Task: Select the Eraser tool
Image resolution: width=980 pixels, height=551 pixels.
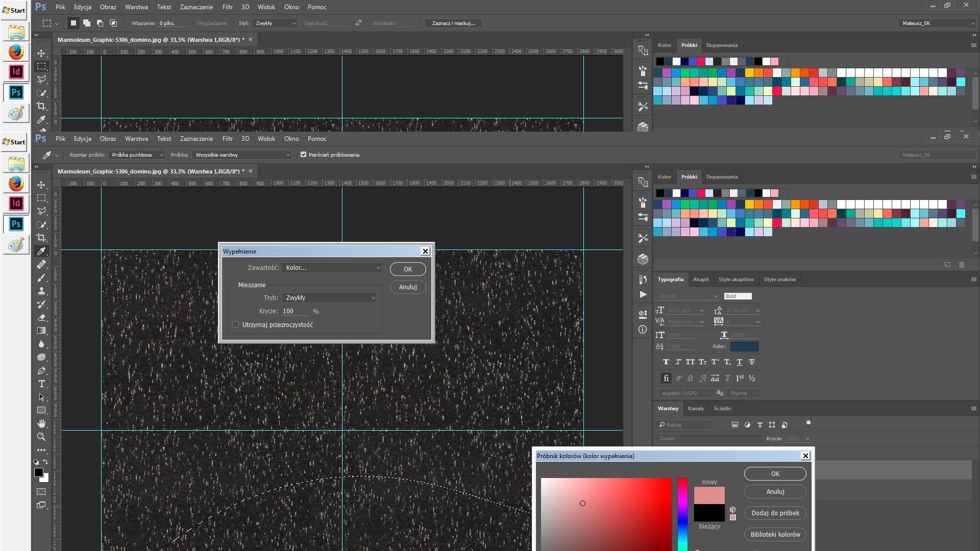Action: coord(41,317)
